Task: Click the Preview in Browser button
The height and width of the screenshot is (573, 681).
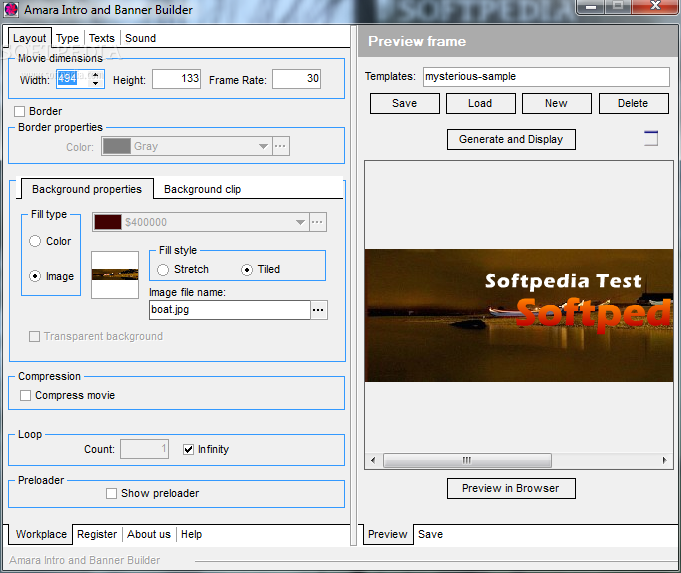Action: point(511,488)
